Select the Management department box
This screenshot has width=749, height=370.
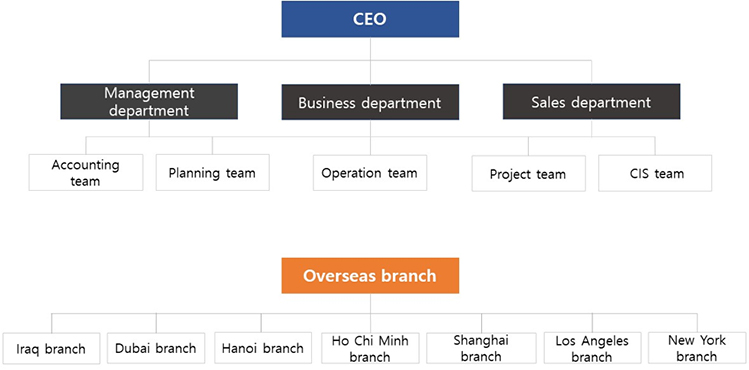pos(149,102)
